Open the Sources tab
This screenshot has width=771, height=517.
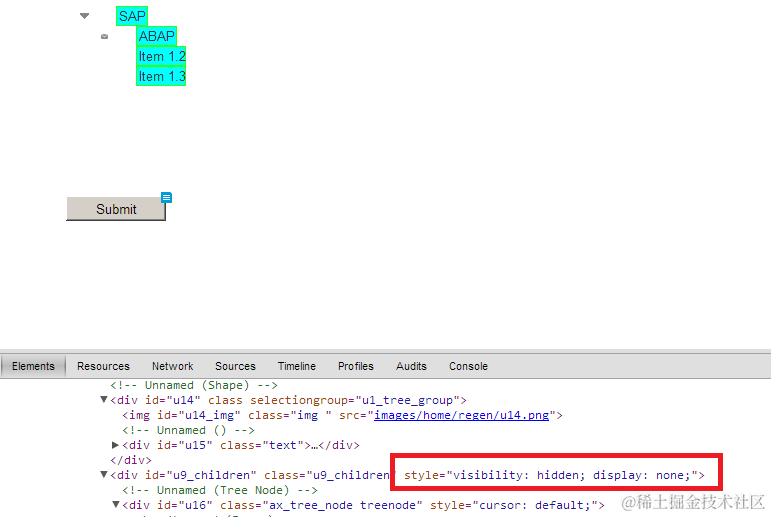(x=235, y=366)
